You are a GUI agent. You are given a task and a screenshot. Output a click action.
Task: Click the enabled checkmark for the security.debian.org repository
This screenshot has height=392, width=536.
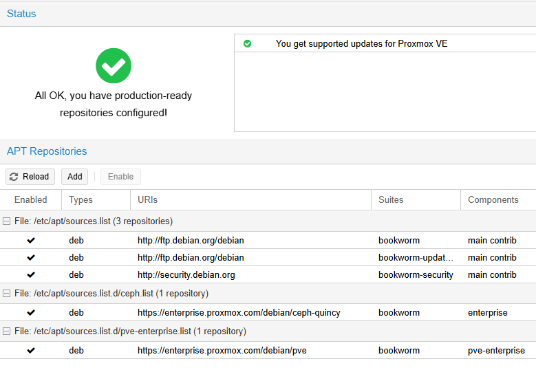pyautogui.click(x=31, y=274)
